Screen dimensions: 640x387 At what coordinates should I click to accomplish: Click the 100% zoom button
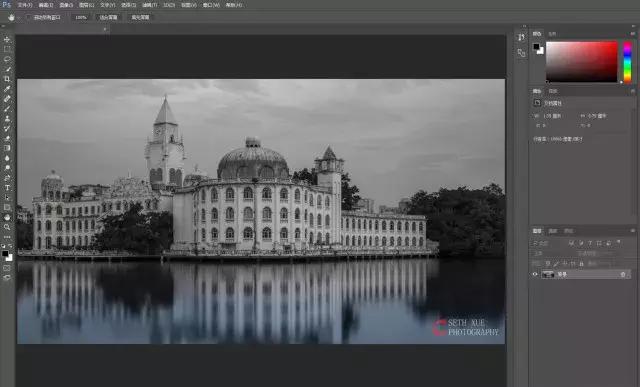pyautogui.click(x=81, y=18)
